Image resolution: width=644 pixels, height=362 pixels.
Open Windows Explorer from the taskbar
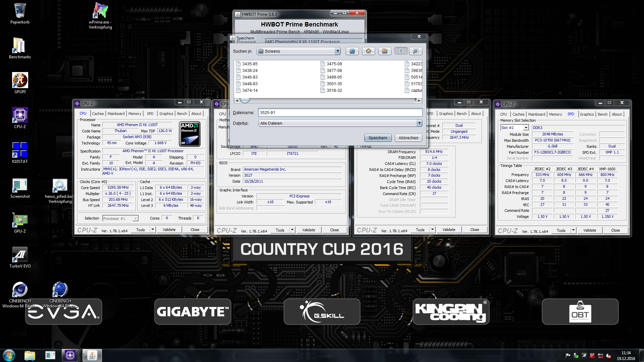coord(30,355)
